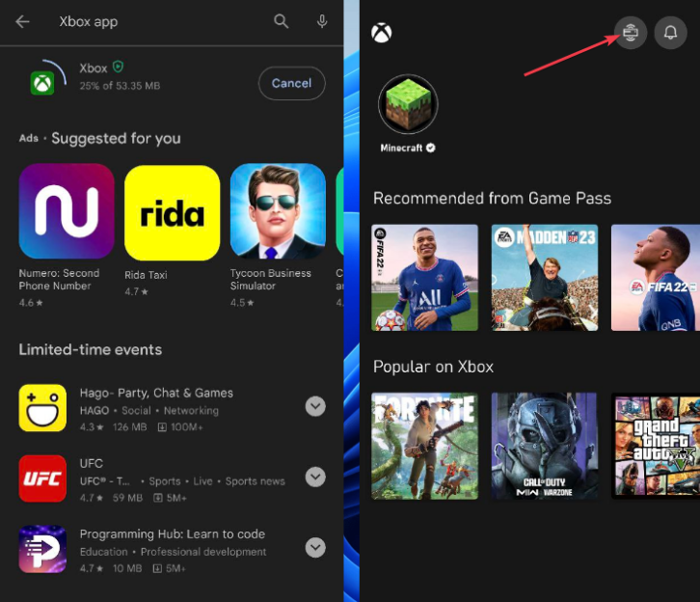Expand the Programming Hub event chevron
The image size is (700, 602).
pos(315,548)
